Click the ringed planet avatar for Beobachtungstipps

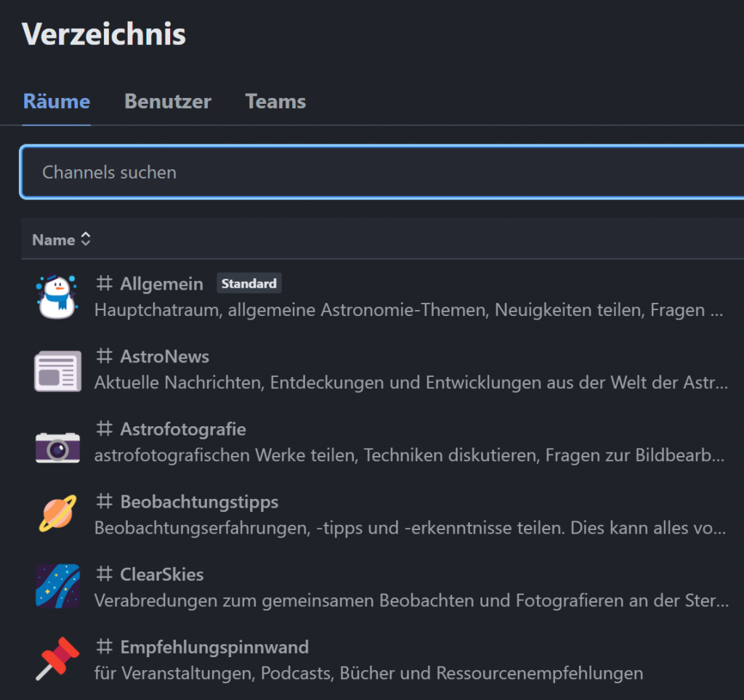tap(57, 515)
